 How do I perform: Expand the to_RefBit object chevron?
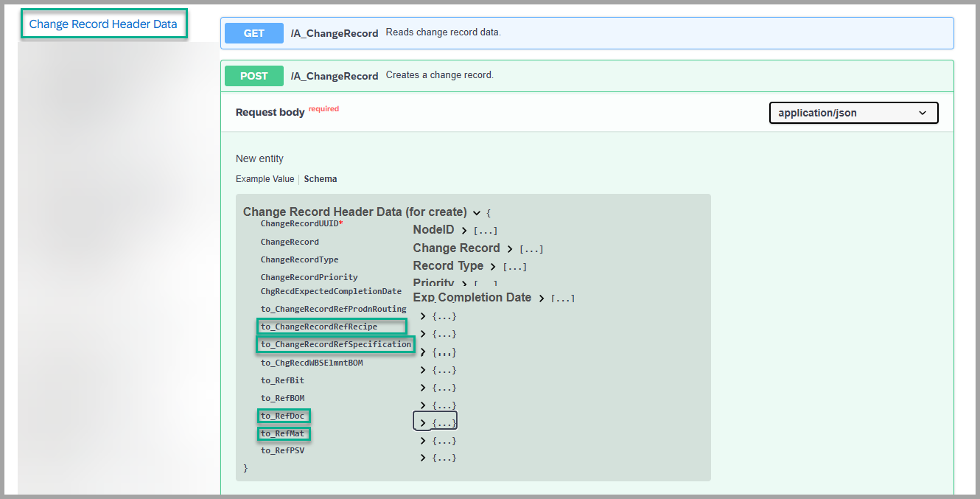(423, 388)
